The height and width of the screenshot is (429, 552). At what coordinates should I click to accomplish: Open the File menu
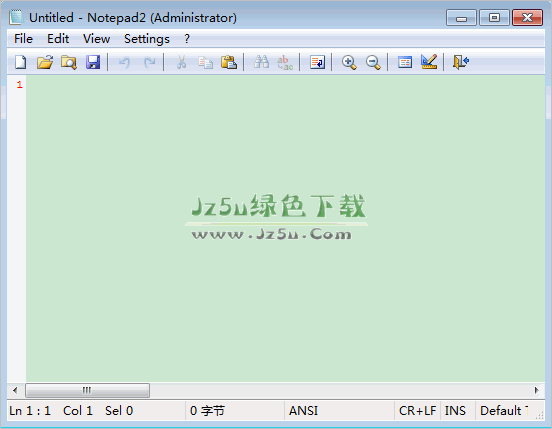[x=23, y=39]
